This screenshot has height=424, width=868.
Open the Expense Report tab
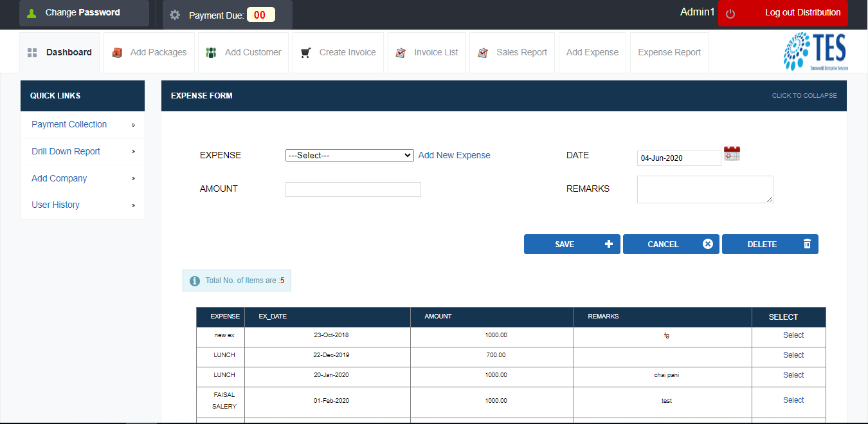(x=669, y=53)
